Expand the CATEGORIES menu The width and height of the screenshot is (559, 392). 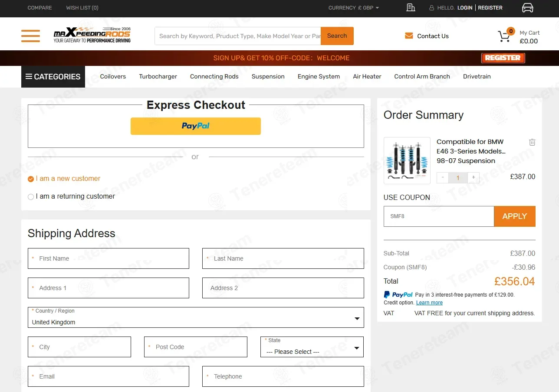(x=53, y=77)
